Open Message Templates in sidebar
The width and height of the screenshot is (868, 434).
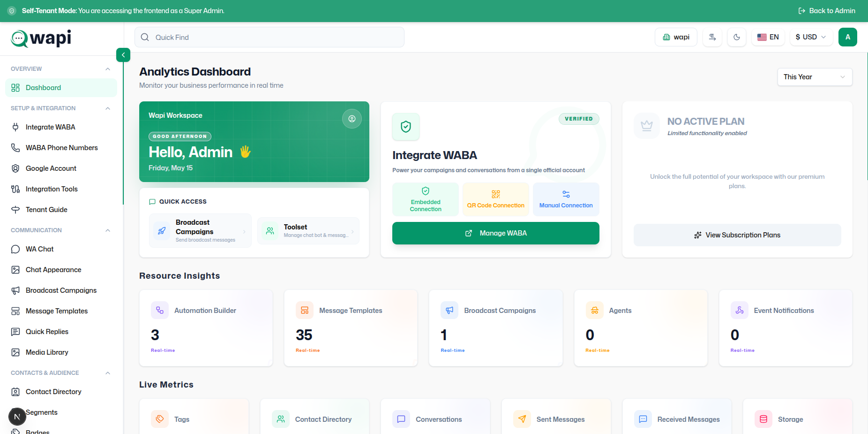click(61, 311)
